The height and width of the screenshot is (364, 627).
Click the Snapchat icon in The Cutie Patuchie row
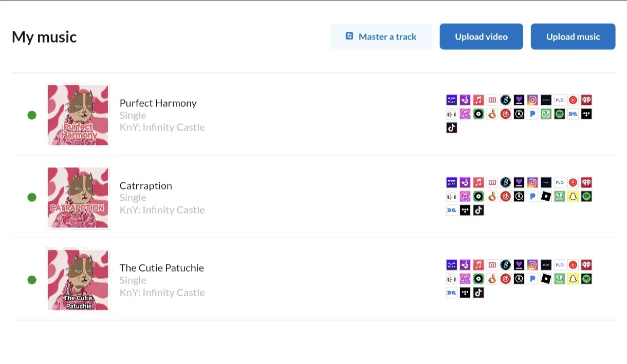[x=573, y=279]
